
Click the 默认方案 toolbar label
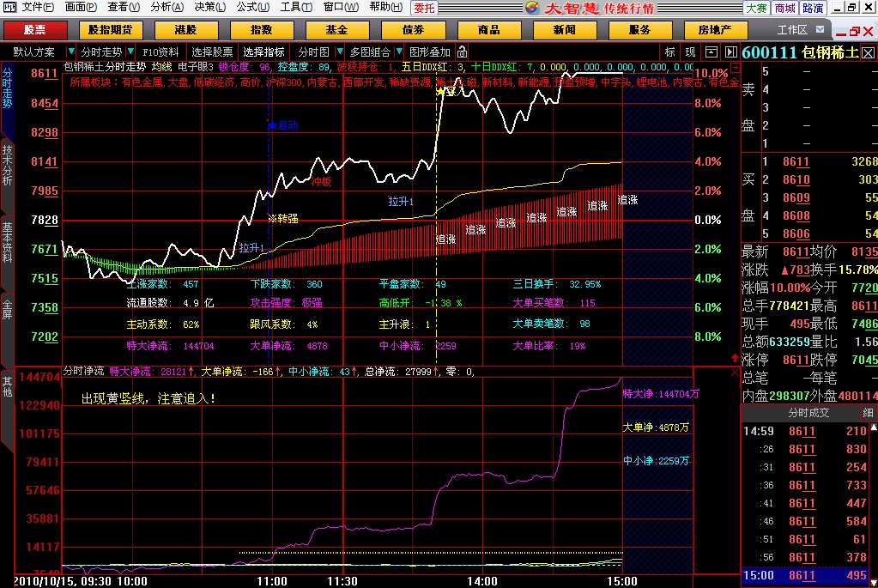click(33, 52)
